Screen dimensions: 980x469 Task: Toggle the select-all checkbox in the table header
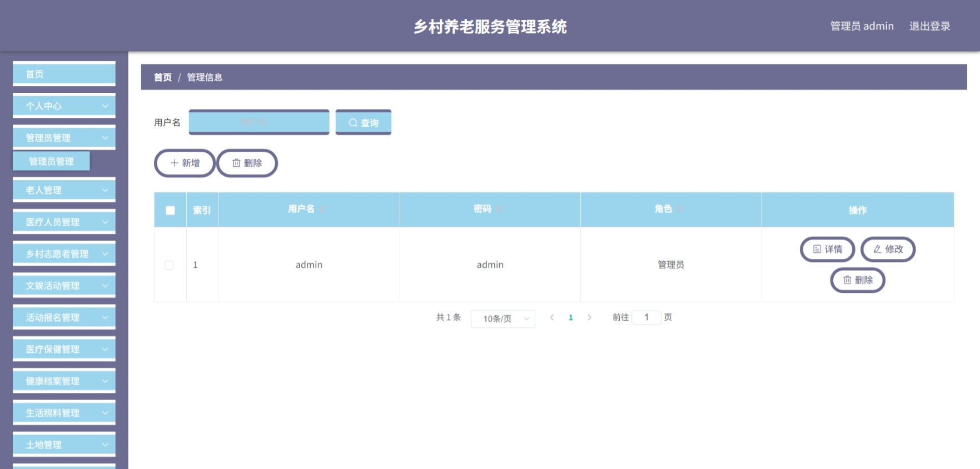click(170, 210)
